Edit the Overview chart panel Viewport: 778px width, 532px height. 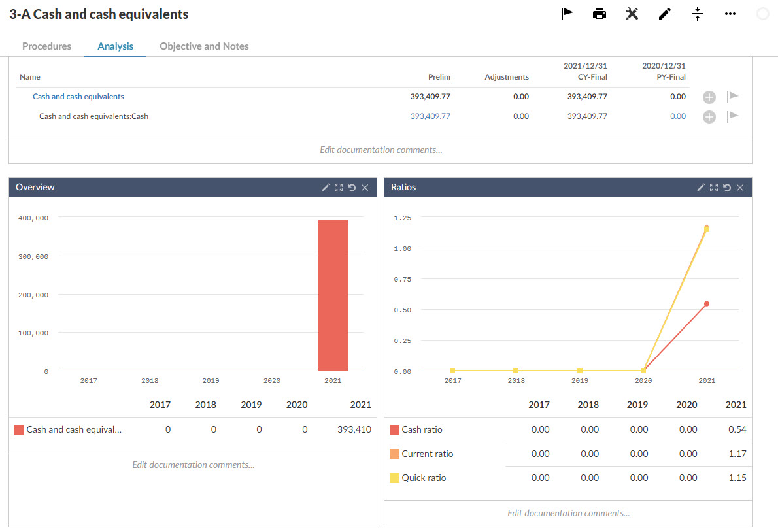326,188
